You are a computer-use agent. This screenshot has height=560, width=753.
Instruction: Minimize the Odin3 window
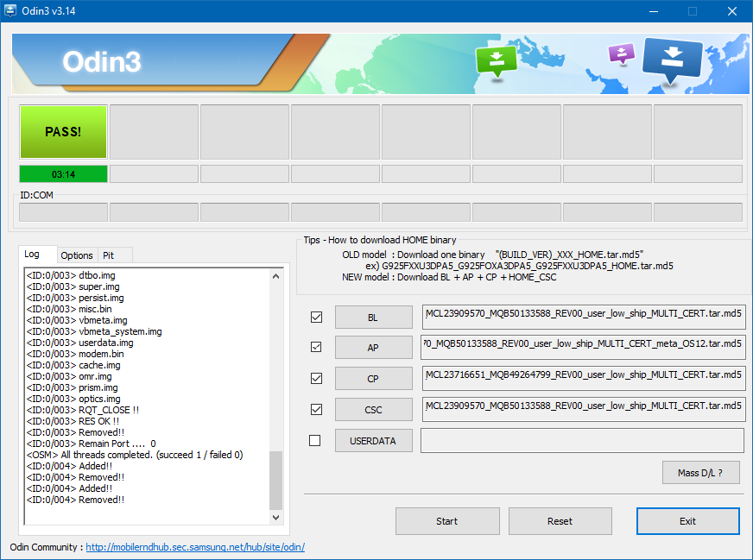click(x=653, y=11)
